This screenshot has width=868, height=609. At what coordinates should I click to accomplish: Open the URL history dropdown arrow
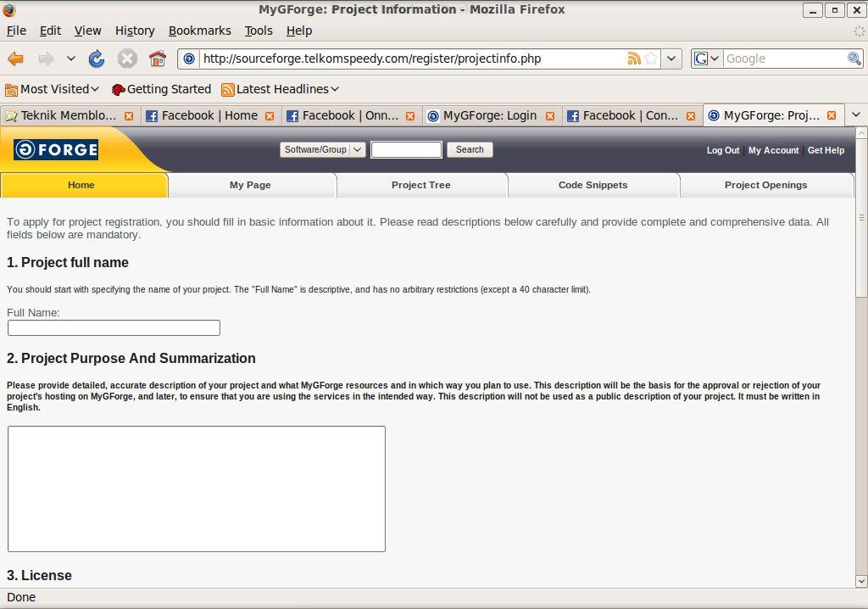(x=671, y=59)
